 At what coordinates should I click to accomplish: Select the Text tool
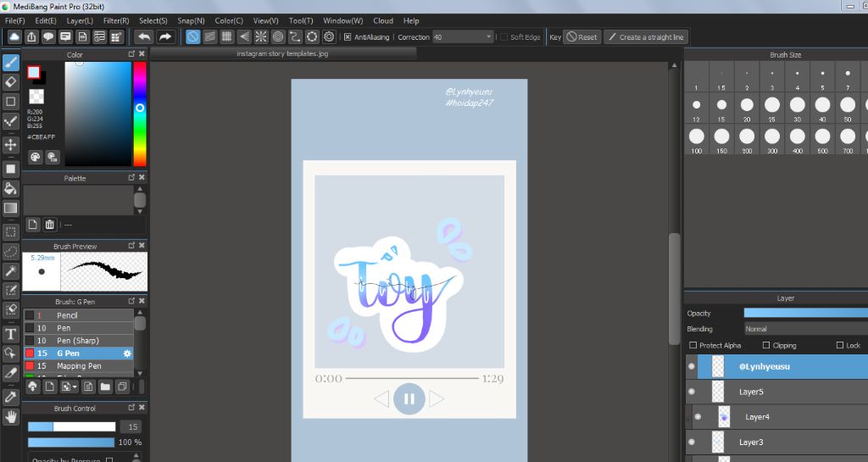(x=10, y=334)
